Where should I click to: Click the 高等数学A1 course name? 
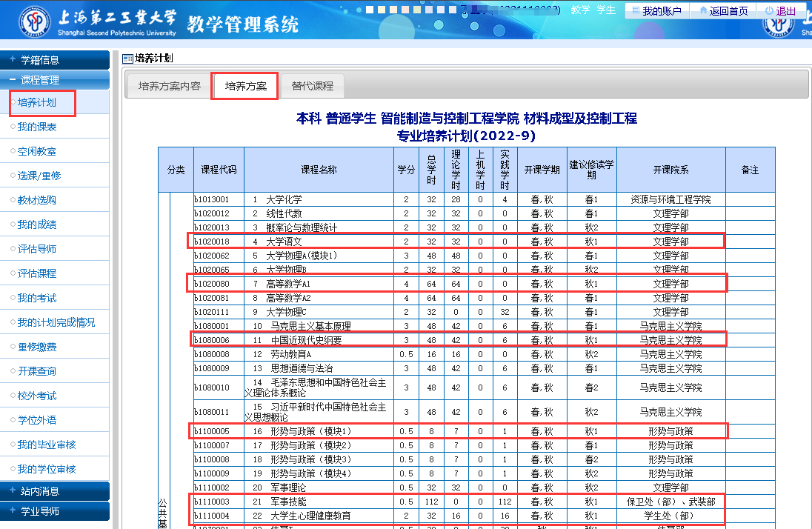(x=288, y=284)
